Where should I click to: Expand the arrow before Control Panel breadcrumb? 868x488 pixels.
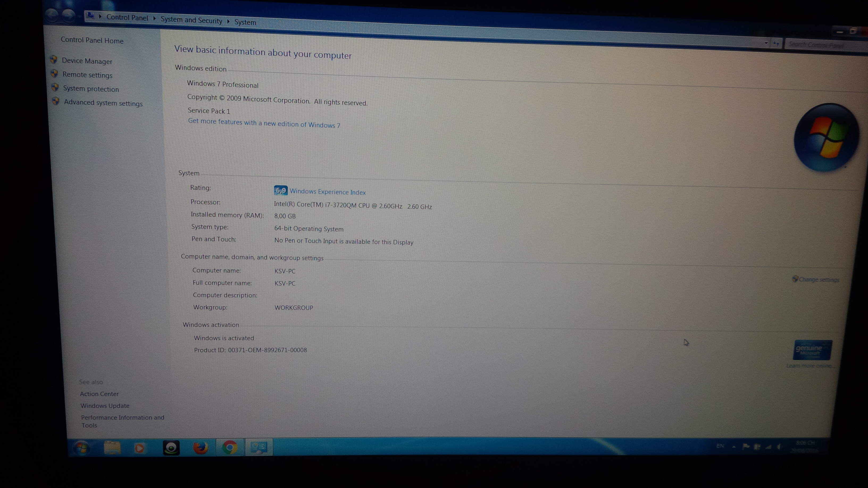tap(100, 16)
